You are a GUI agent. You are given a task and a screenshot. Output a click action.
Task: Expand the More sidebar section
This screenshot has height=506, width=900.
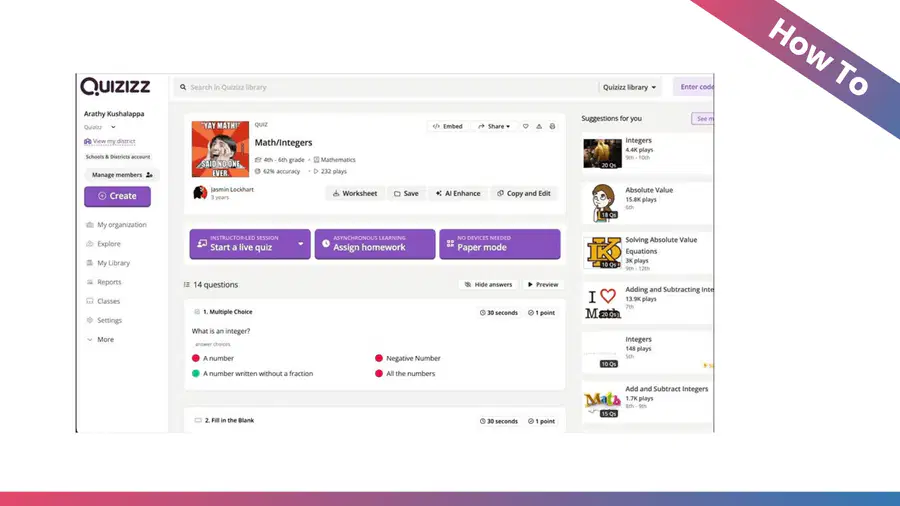tap(100, 340)
